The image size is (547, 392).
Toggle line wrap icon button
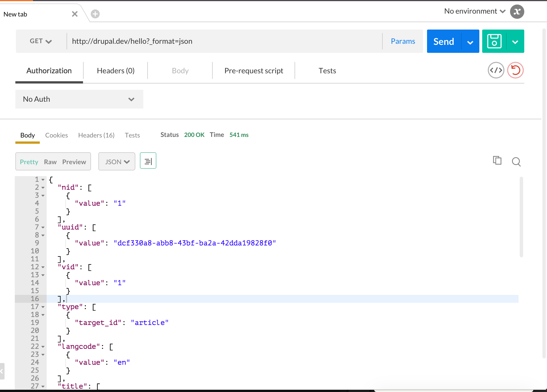click(148, 161)
